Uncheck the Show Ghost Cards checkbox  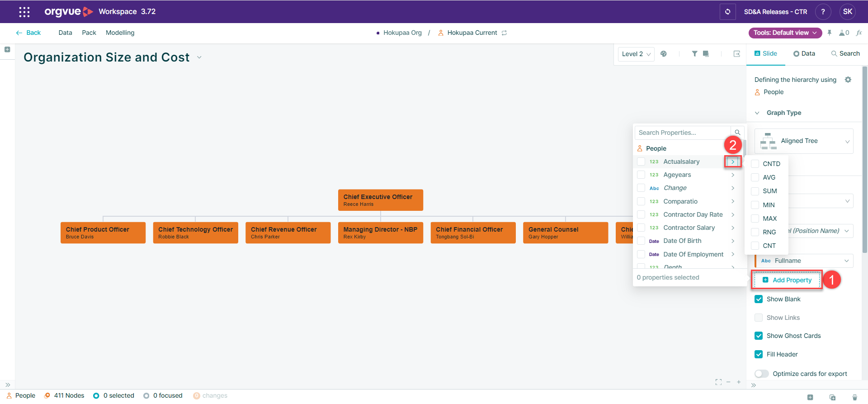(x=759, y=336)
